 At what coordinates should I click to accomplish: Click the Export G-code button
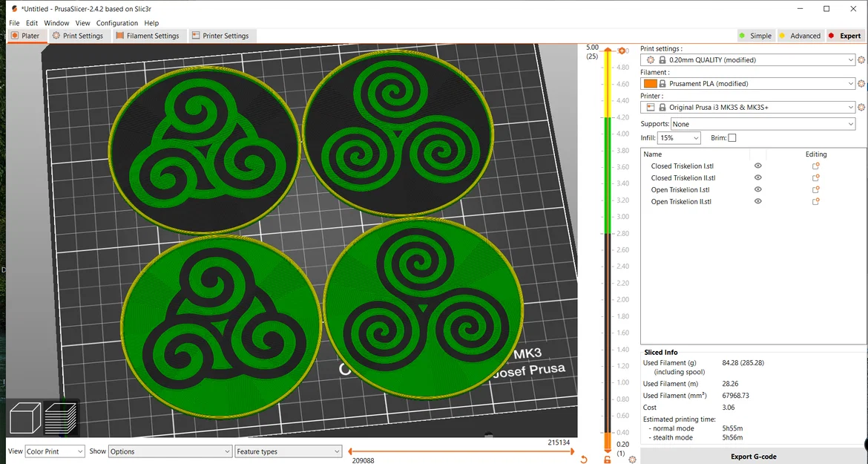click(x=754, y=457)
